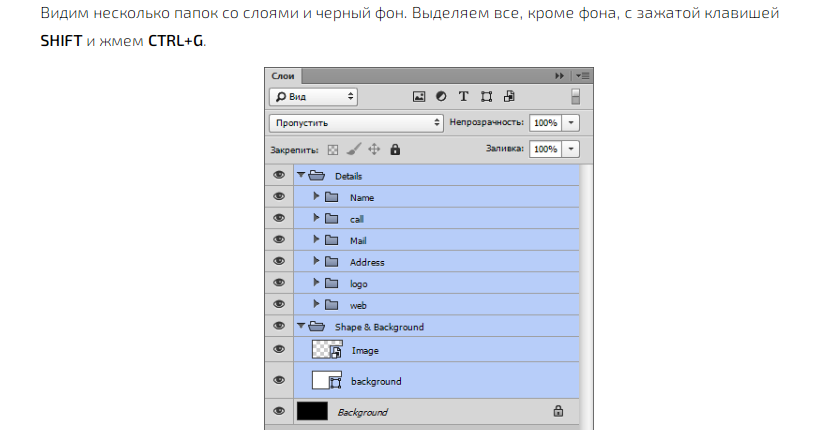Lock transparent pixels icon
The image size is (830, 430).
pyautogui.click(x=333, y=149)
